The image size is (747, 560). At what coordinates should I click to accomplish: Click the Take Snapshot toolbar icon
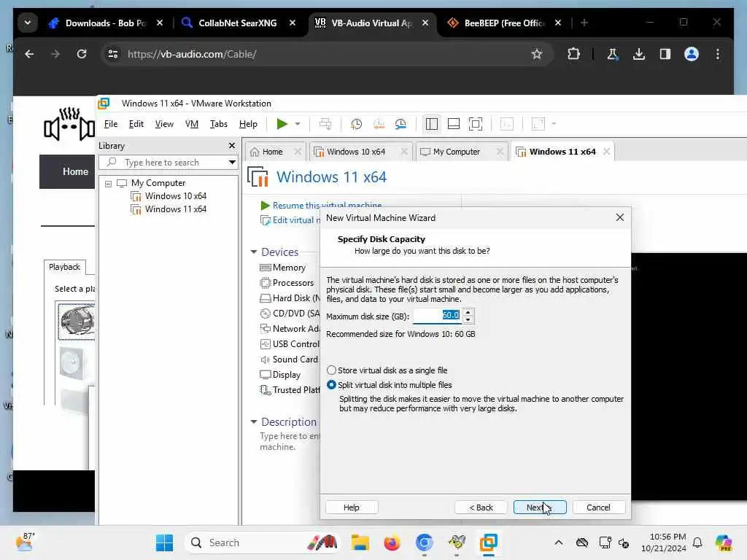[x=356, y=124]
